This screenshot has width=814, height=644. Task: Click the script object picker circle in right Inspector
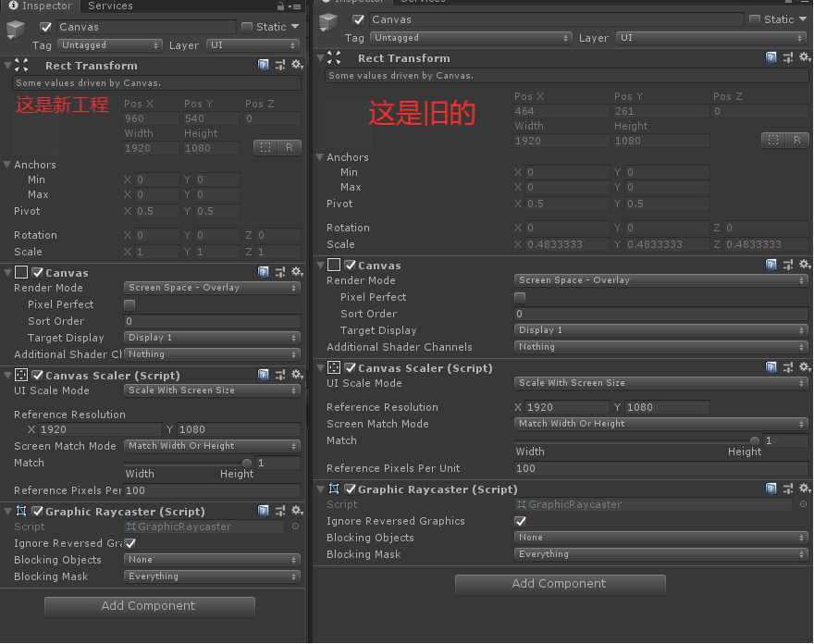click(803, 503)
